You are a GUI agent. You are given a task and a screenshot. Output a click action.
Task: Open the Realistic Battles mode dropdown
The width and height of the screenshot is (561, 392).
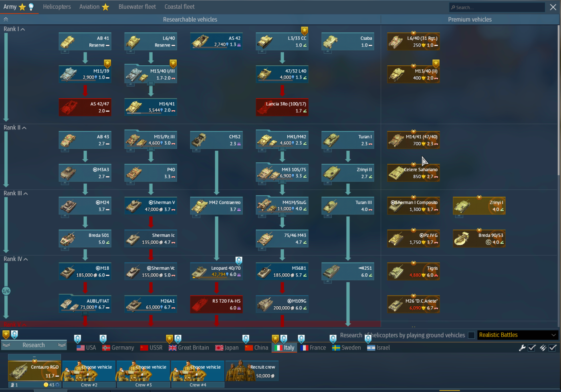(x=518, y=335)
